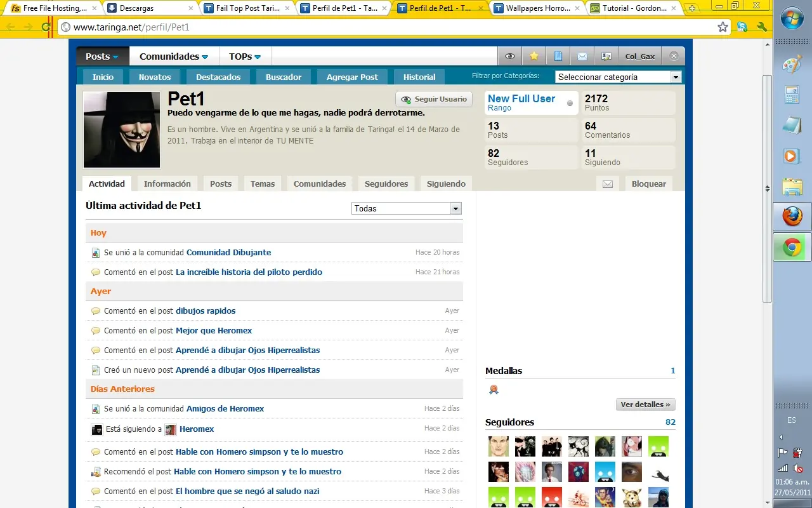Click the network signal tray icon
Image resolution: width=812 pixels, height=508 pixels.
[782, 469]
